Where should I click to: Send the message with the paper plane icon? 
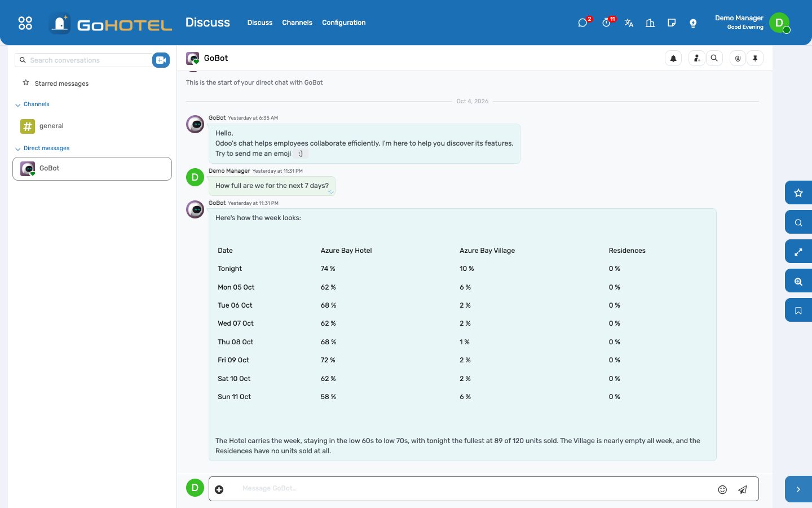pos(743,489)
